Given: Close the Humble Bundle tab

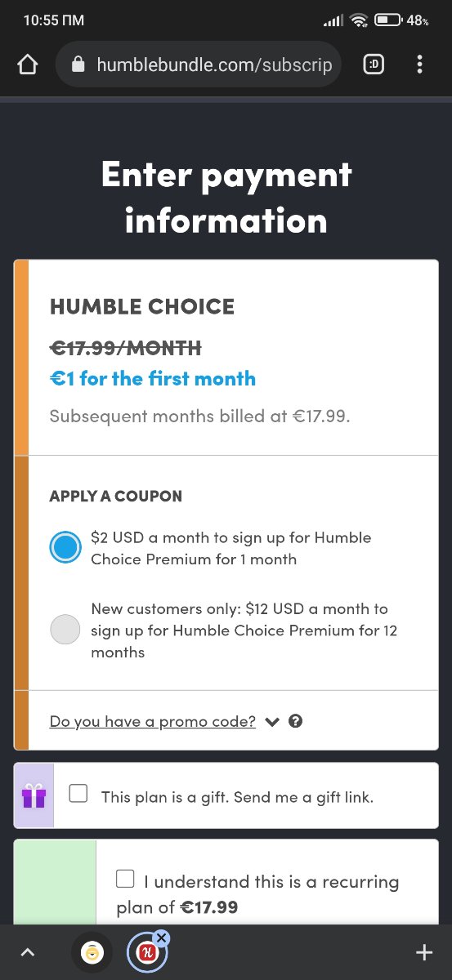Looking at the screenshot, I should [x=161, y=938].
